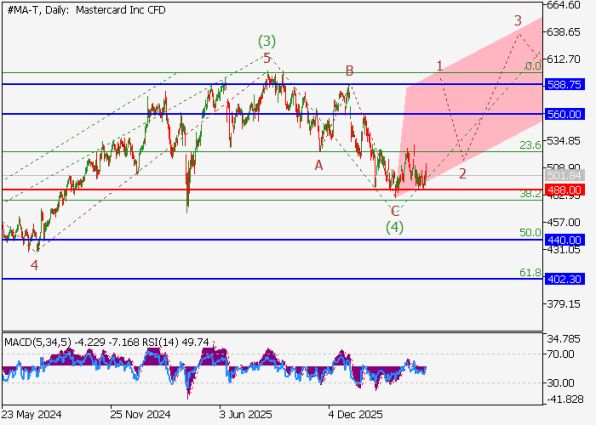Screen dimensions: 596x425
Task: Click the 457.00 price axis value
Action: click(x=564, y=222)
